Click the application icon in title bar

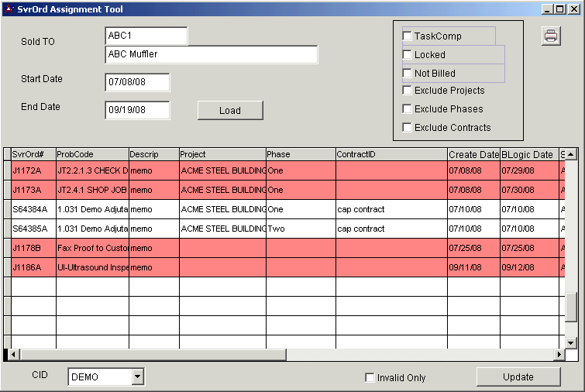click(x=9, y=9)
